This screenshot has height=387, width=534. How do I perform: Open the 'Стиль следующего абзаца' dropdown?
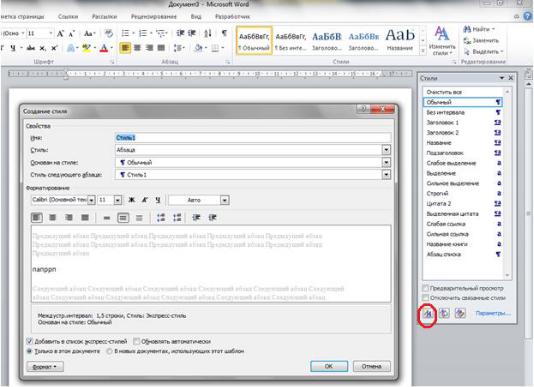(x=386, y=174)
